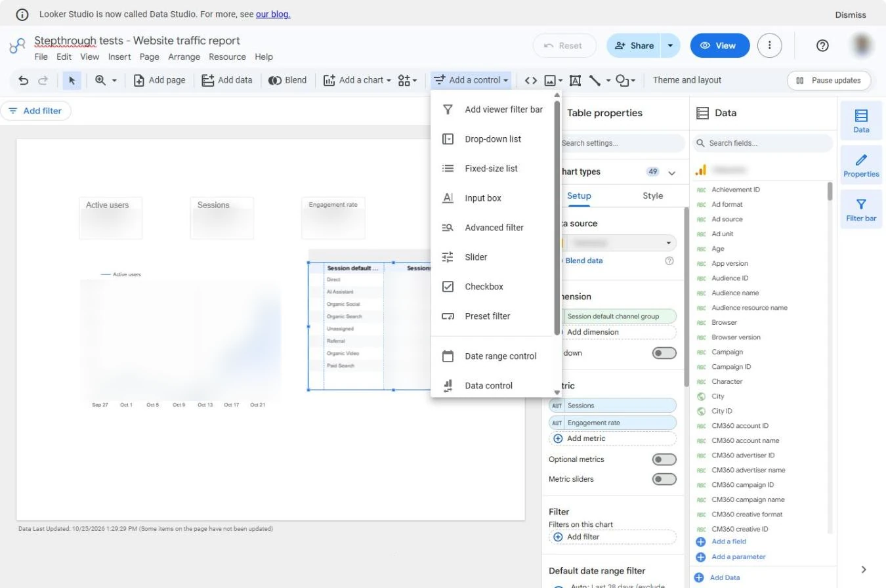886x588 pixels.
Task: Click the Redo arrow icon
Action: click(43, 80)
